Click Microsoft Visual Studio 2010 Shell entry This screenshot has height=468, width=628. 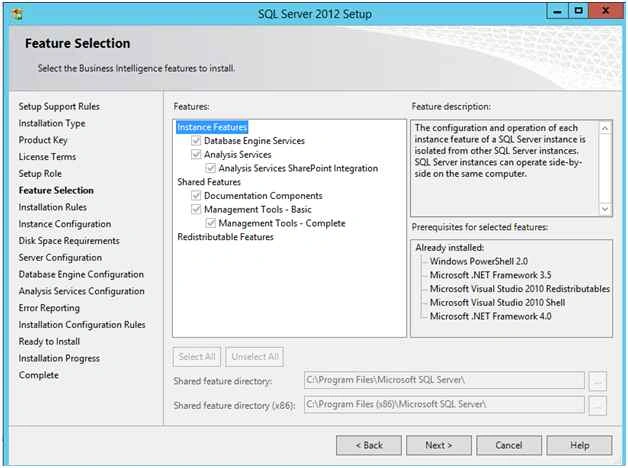coord(497,303)
